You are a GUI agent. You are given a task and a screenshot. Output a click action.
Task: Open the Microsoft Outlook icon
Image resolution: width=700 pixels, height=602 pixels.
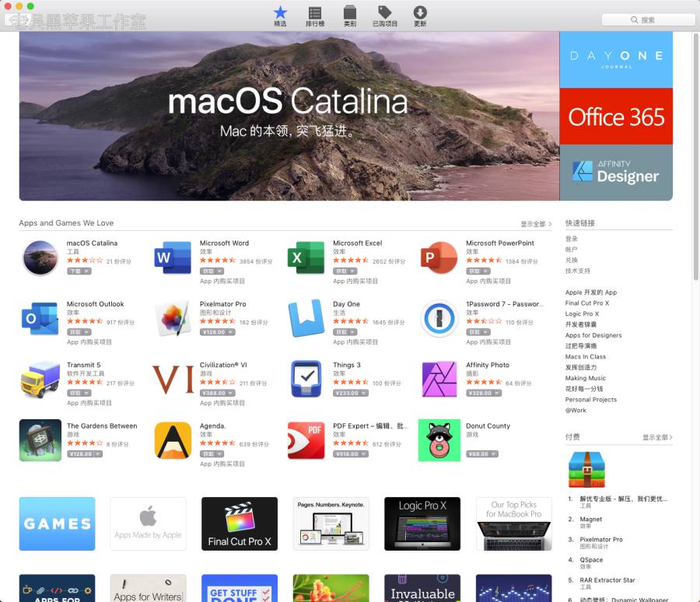pos(40,318)
